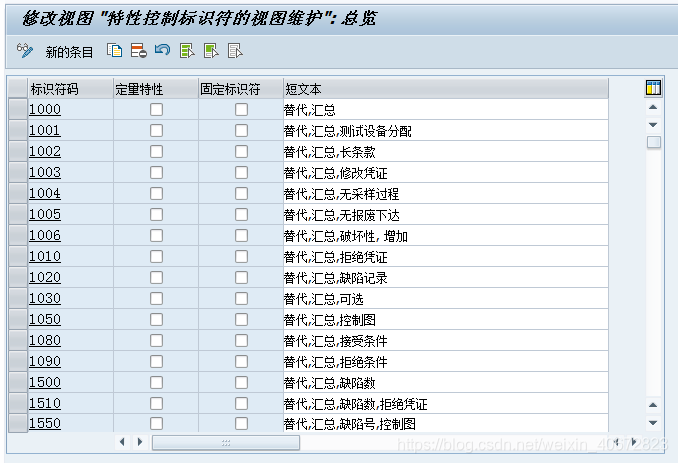Toggle 定量特性 checkbox for row 1003
The height and width of the screenshot is (463, 678).
coord(157,172)
